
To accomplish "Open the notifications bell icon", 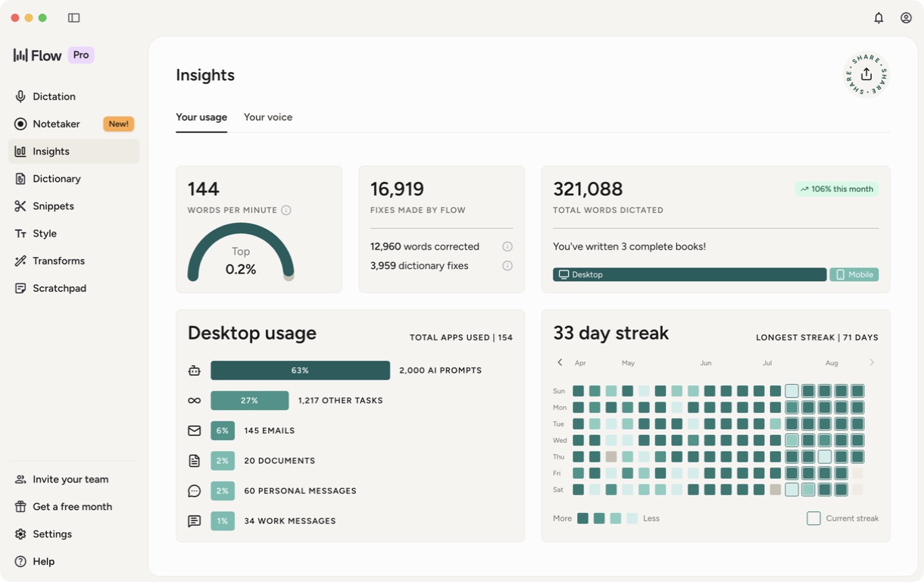I will click(879, 17).
